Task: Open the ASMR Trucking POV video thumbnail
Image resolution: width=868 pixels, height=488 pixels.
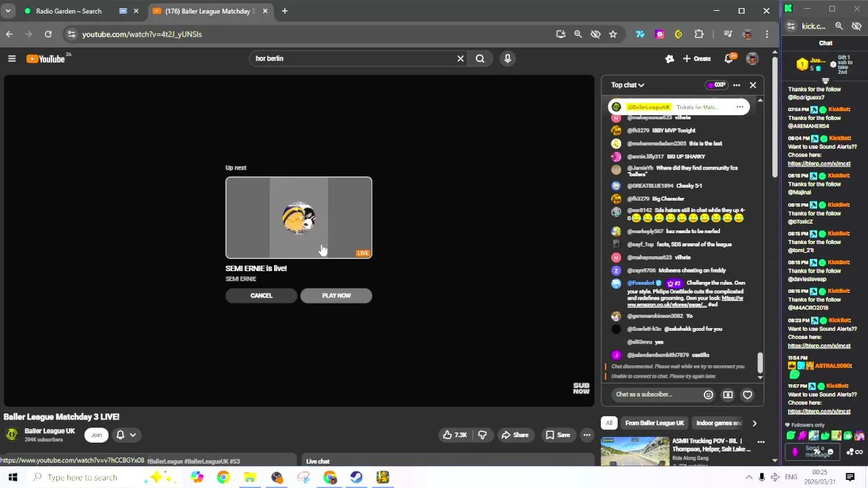Action: (635, 451)
